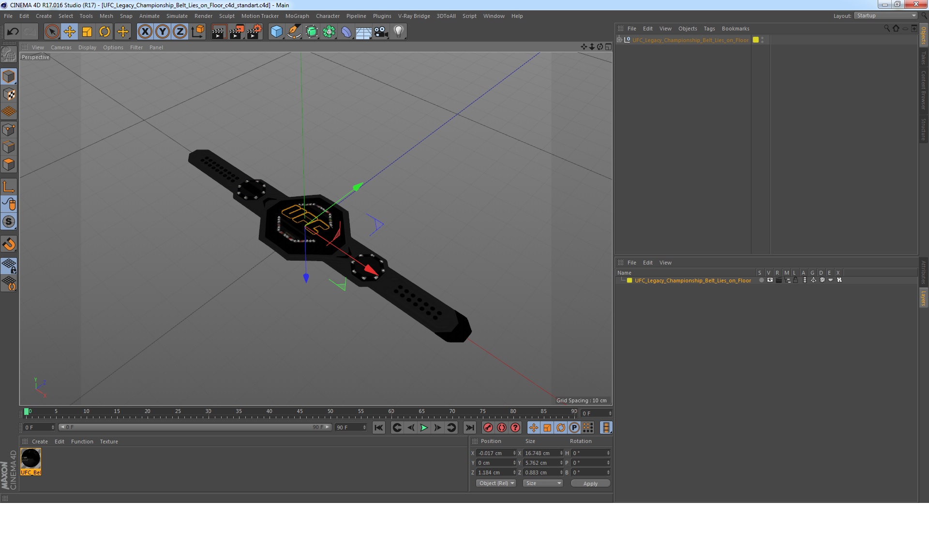This screenshot has width=929, height=560.
Task: Toggle Position keyframe recording
Action: click(x=533, y=427)
